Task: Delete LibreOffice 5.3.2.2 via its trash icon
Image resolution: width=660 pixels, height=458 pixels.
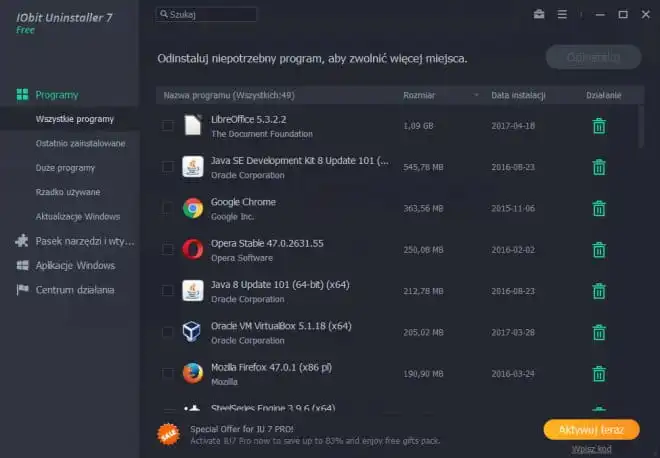Action: [599, 126]
